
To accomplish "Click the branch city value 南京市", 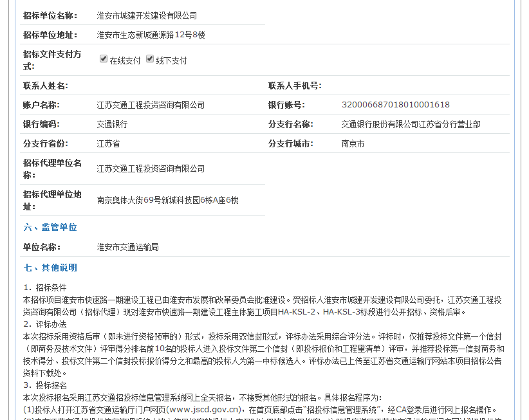I will 353,143.
